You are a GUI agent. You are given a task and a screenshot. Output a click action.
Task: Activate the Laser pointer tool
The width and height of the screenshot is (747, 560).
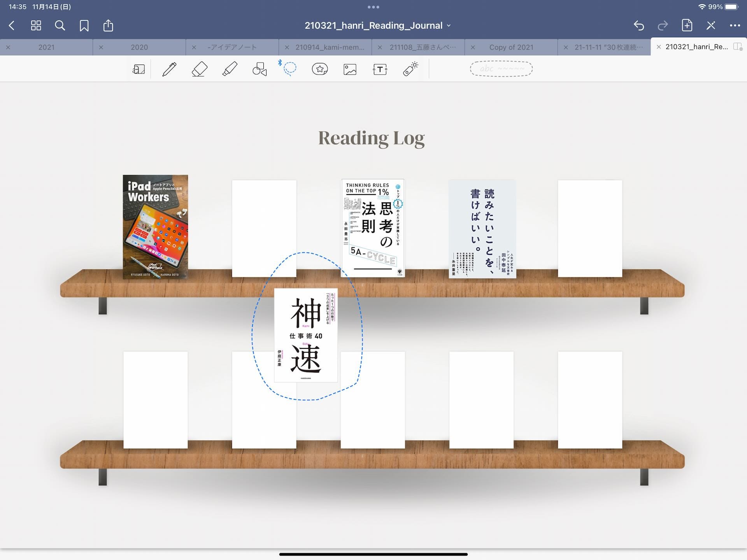click(410, 69)
